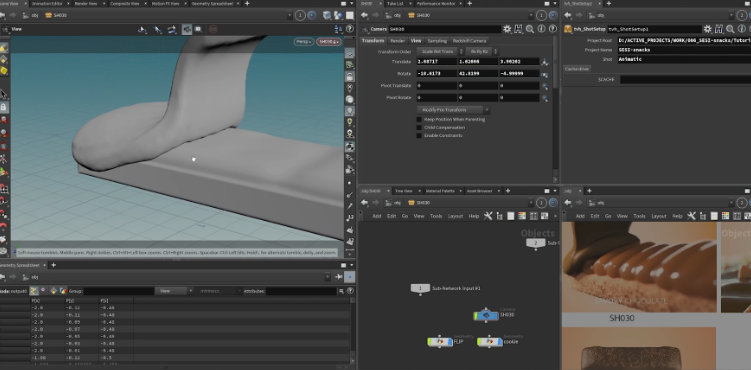751x370 pixels.
Task: Open Layout menu in SH030 network editor
Action: [455, 216]
